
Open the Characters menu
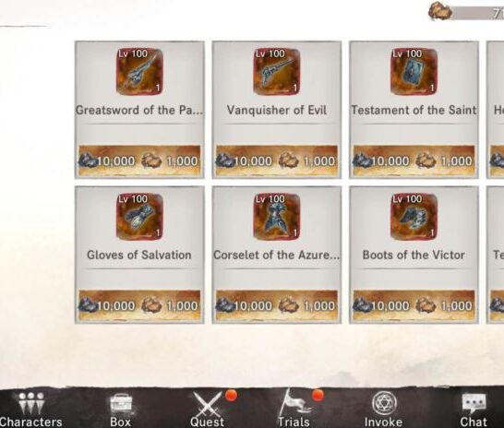tap(30, 410)
